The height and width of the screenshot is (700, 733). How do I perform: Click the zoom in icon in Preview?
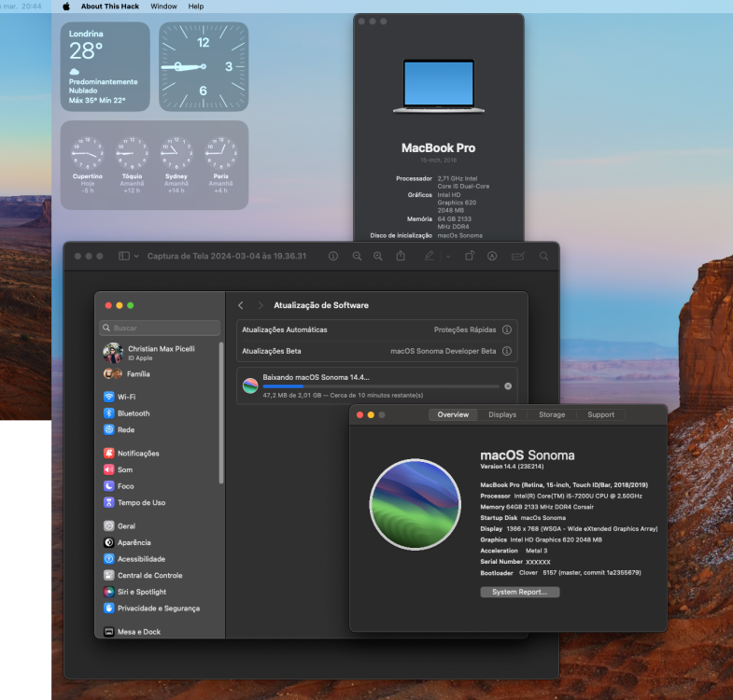pos(378,256)
